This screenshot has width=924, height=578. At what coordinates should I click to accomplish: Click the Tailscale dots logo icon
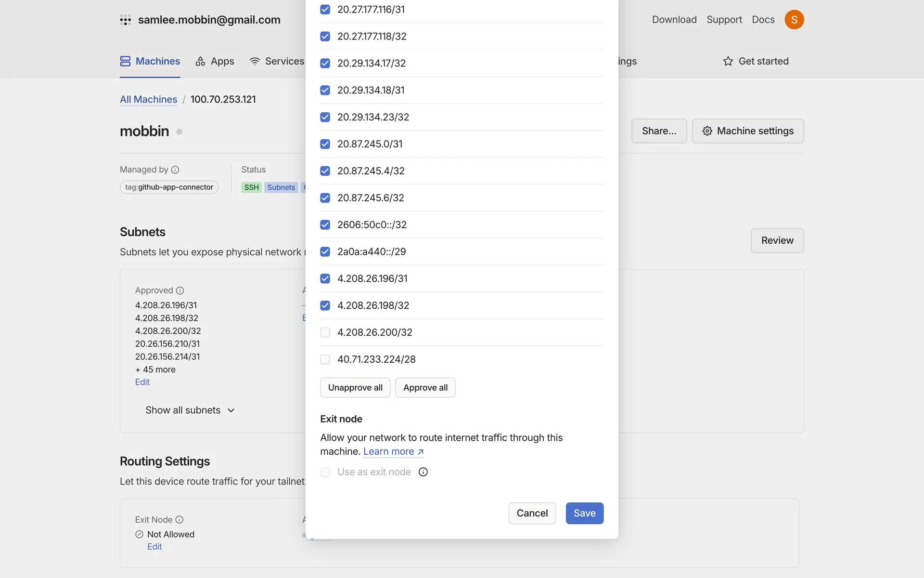[x=125, y=20]
